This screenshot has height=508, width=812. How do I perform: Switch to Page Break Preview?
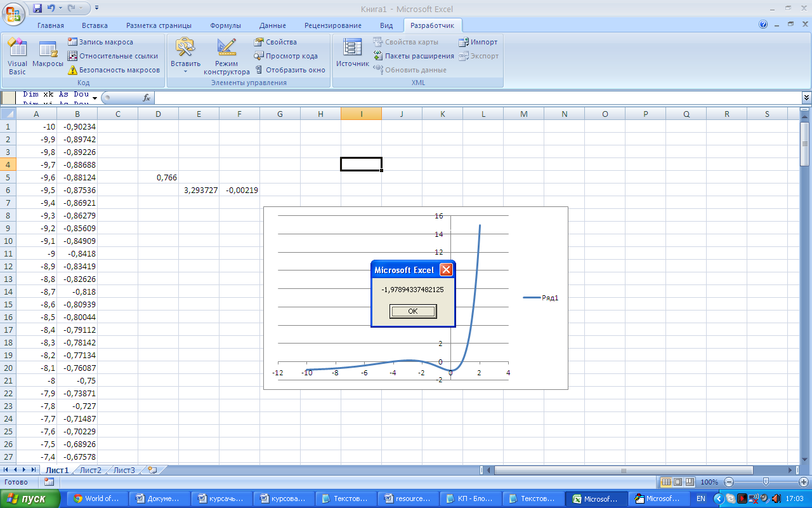(690, 482)
